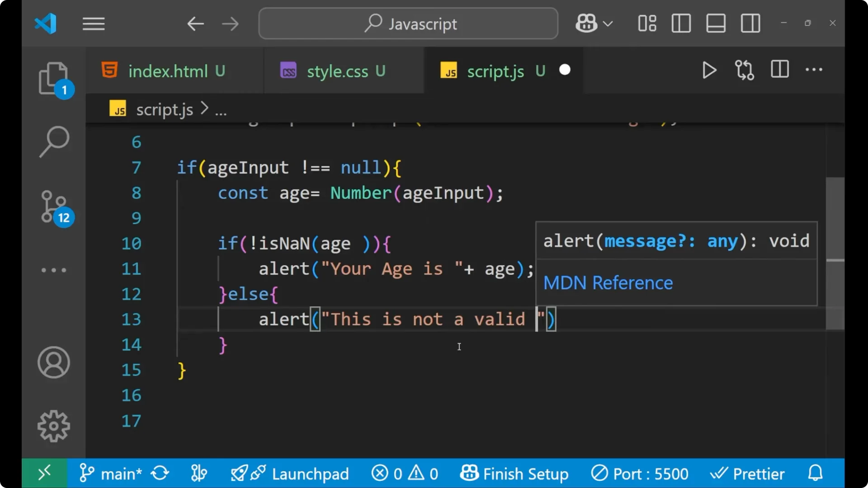Toggle the bottom panel visibility
Viewport: 868px width, 488px height.
point(716,23)
